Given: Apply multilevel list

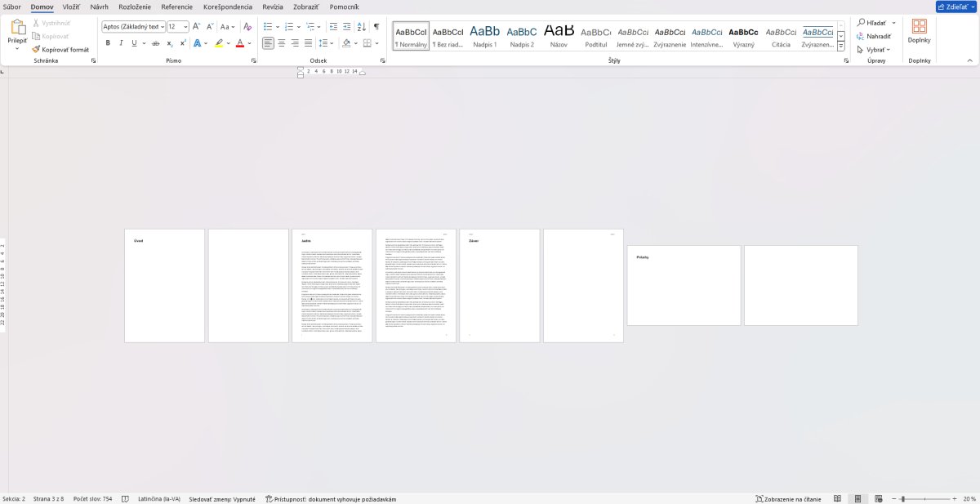Looking at the screenshot, I should pyautogui.click(x=310, y=26).
